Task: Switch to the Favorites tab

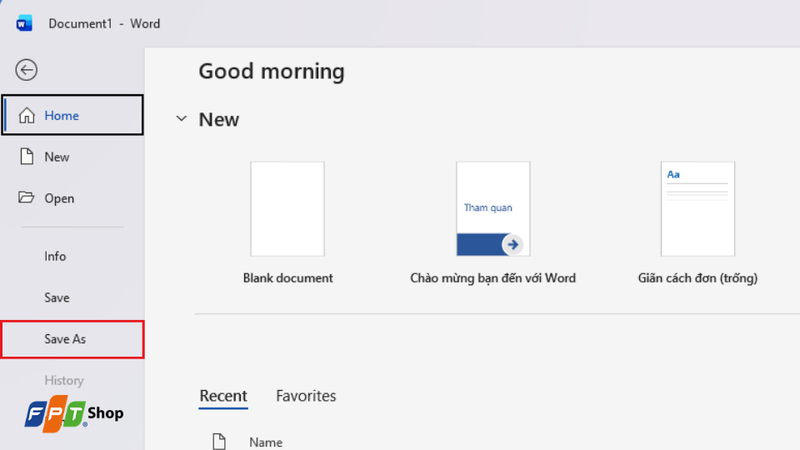Action: tap(306, 396)
